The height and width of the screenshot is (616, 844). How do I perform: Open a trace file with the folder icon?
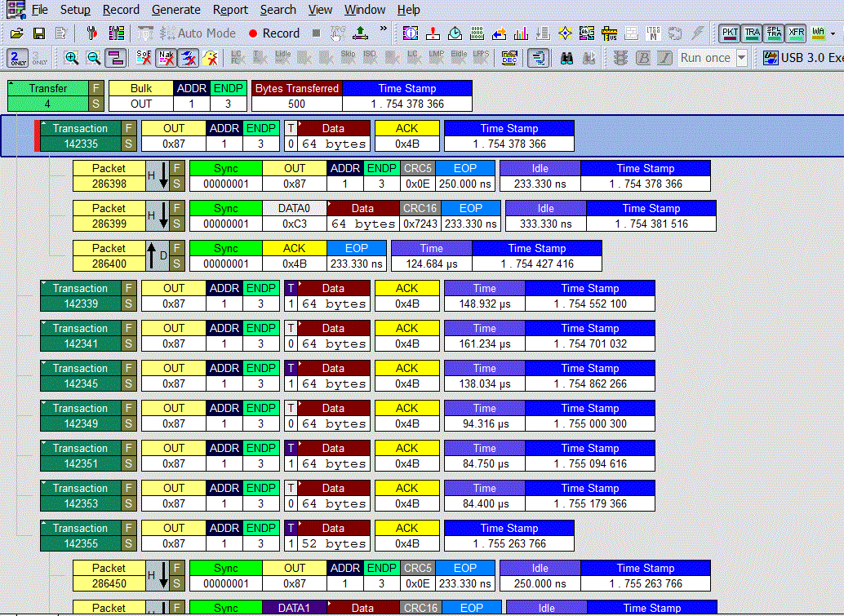16,33
